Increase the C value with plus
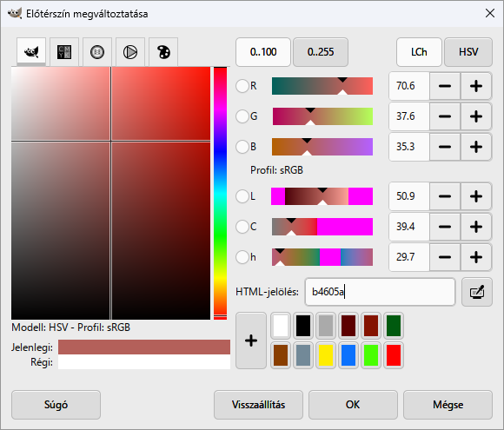Viewport: 504px width, 430px height. point(476,227)
